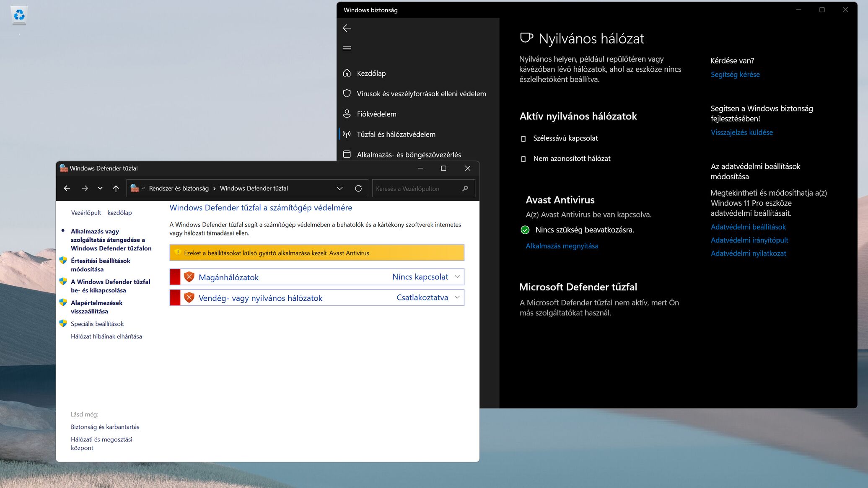Open the Recycle Bin desktop icon
868x488 pixels.
point(19,15)
